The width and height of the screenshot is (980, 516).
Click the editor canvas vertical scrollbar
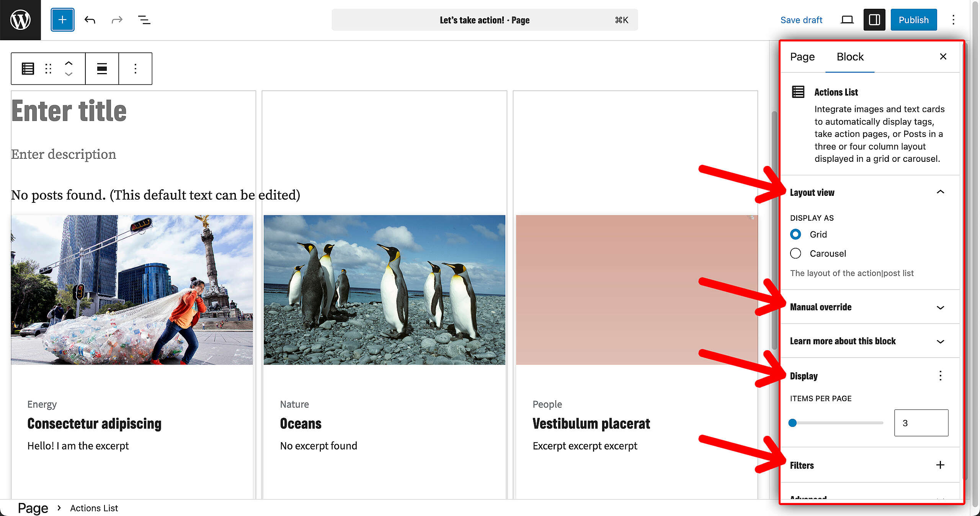(774, 230)
